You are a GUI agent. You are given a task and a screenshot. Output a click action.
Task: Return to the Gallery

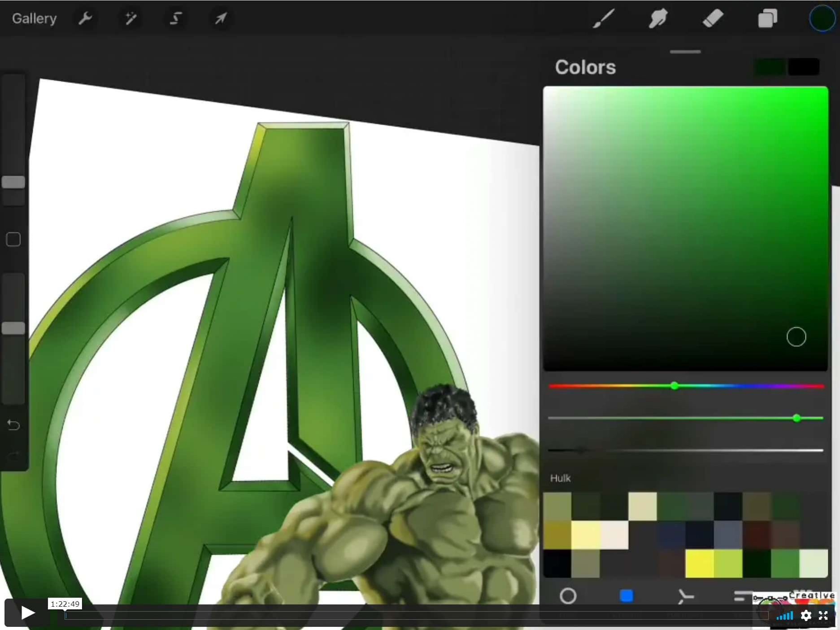point(34,19)
